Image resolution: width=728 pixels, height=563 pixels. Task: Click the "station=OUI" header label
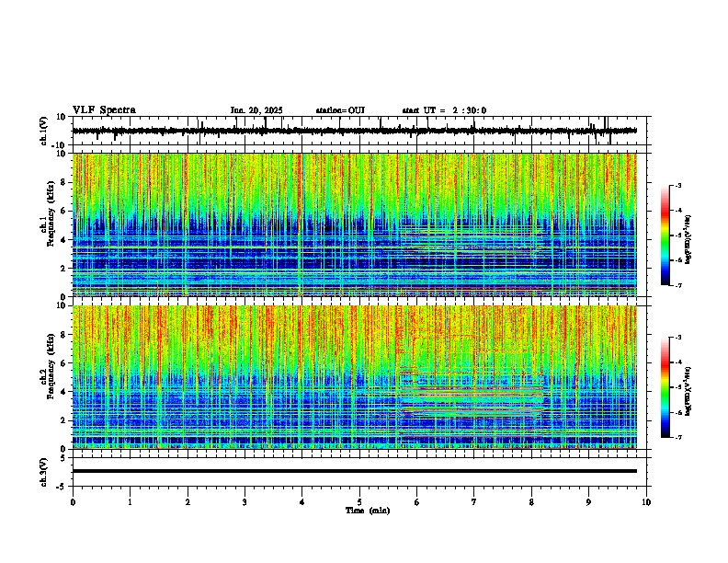click(x=340, y=110)
